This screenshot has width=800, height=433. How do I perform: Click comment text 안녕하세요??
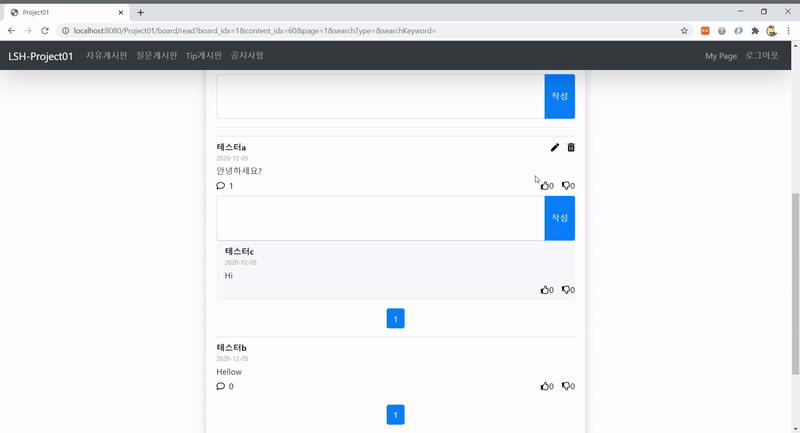coord(239,171)
